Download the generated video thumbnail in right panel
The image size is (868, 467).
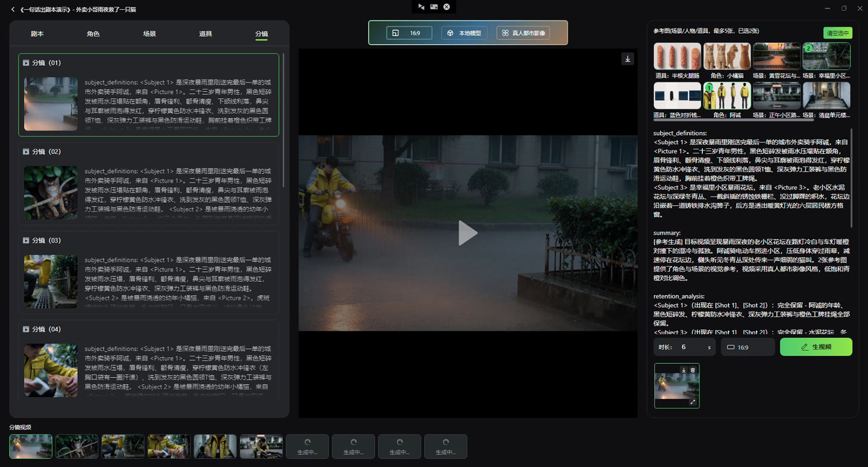tap(684, 370)
